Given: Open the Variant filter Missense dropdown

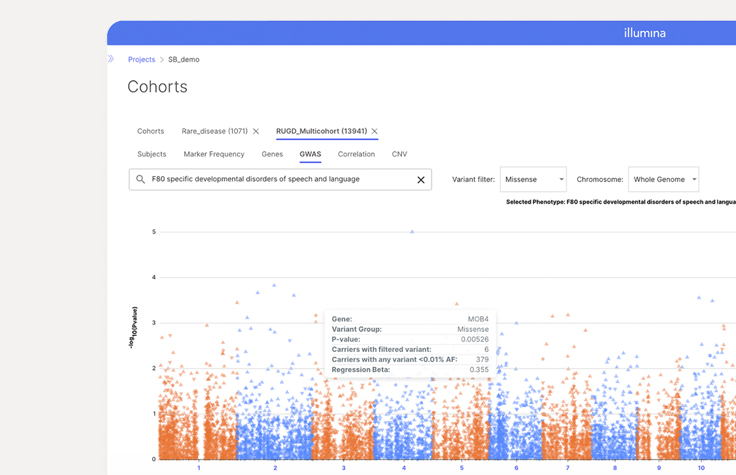Looking at the screenshot, I should (x=533, y=179).
